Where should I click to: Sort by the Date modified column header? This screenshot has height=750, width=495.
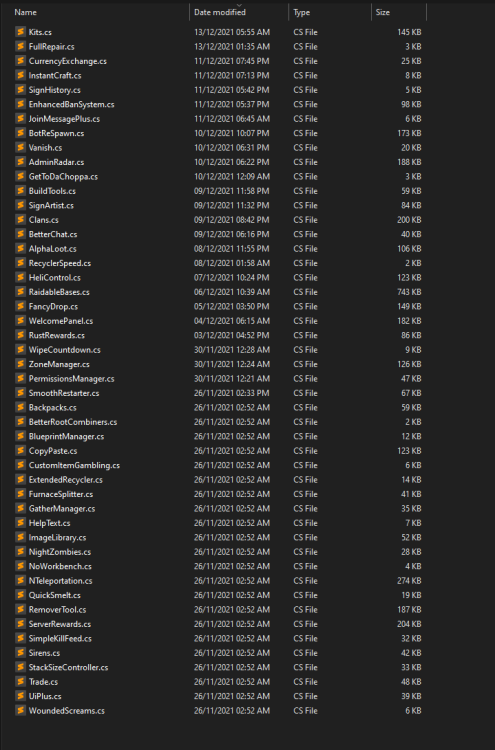coord(239,12)
